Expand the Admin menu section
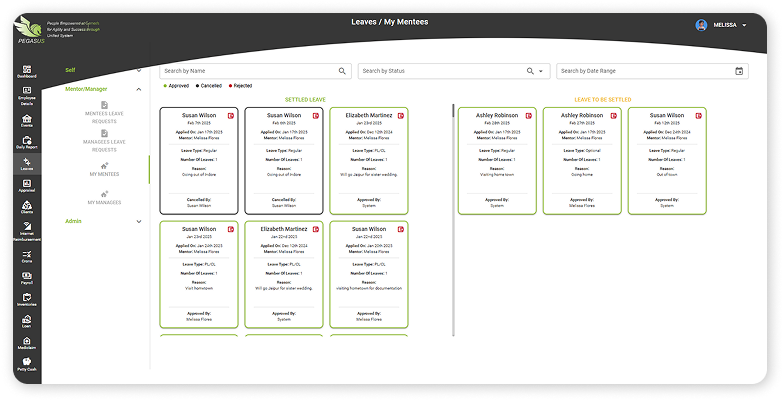Viewport: 784px width, 401px height. pyautogui.click(x=139, y=222)
